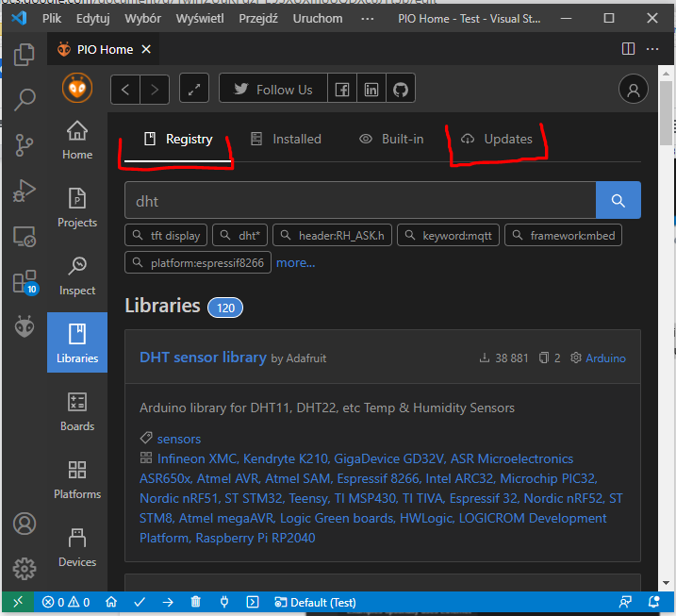Open Run and Debug view
Viewport: 676px width, 616px height.
point(25,191)
